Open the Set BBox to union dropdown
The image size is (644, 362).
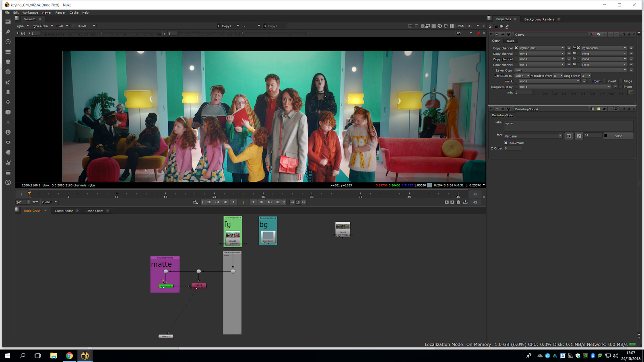[x=522, y=76]
